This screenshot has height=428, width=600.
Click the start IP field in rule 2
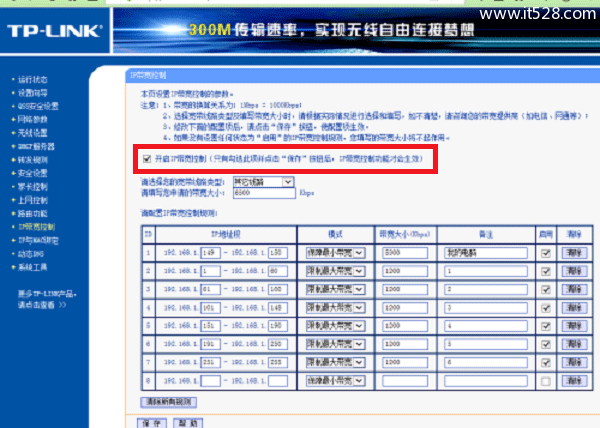(x=210, y=271)
